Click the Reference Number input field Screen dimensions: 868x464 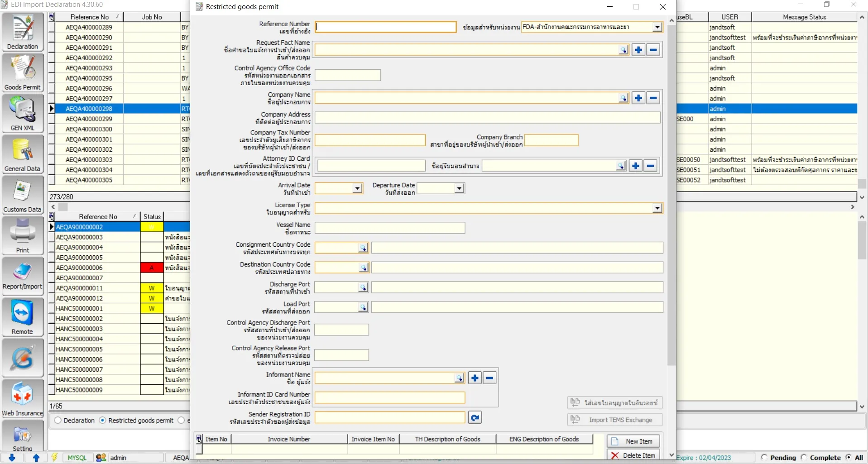tap(386, 27)
